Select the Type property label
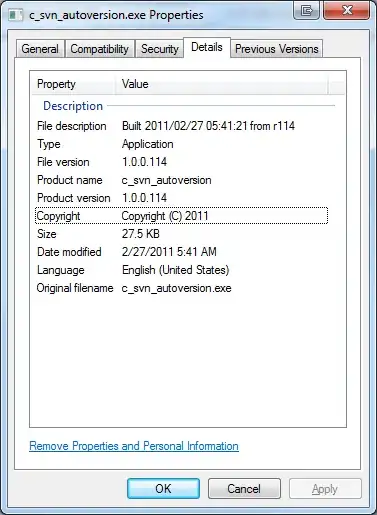377x515 pixels. 49,144
